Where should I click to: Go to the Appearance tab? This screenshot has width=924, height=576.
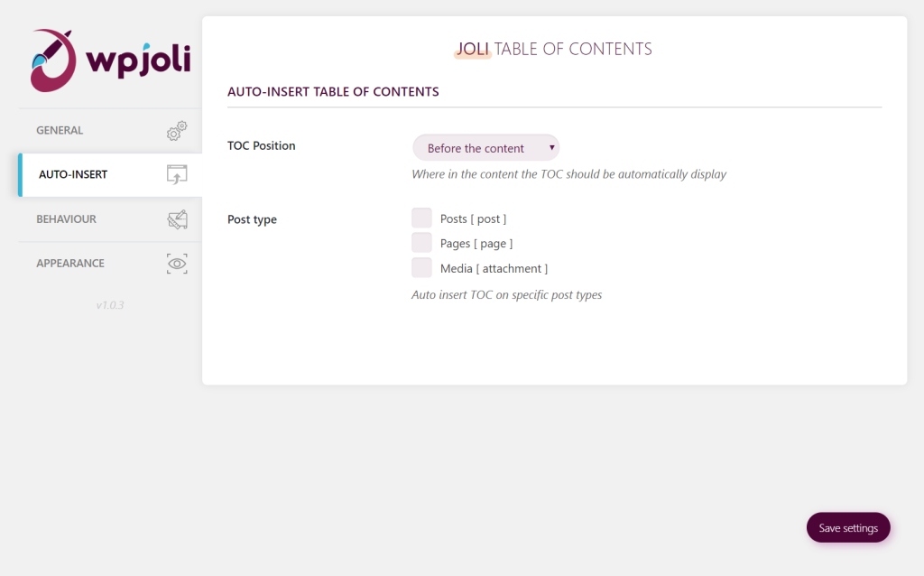pos(70,264)
